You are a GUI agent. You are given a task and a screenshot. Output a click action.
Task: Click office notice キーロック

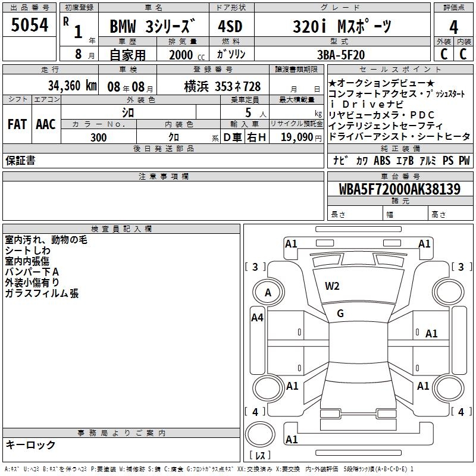tap(30, 445)
